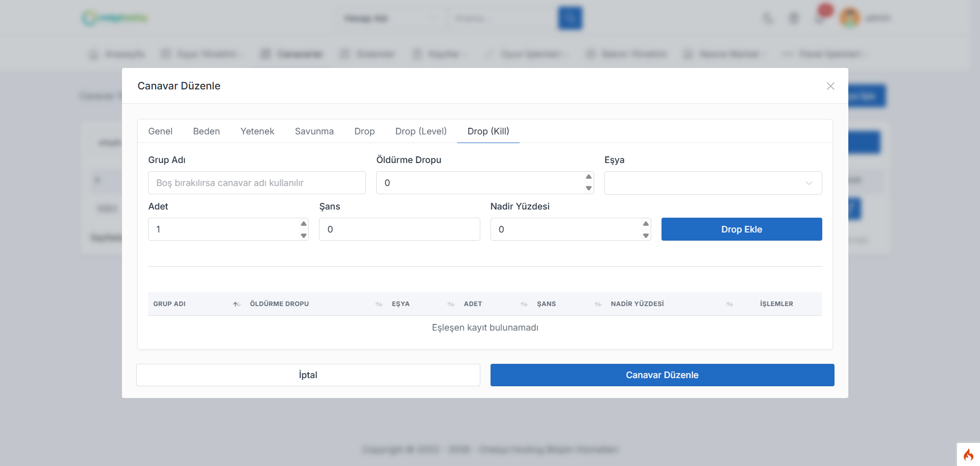Sort table by Şans column
The image size is (980, 466).
569,304
